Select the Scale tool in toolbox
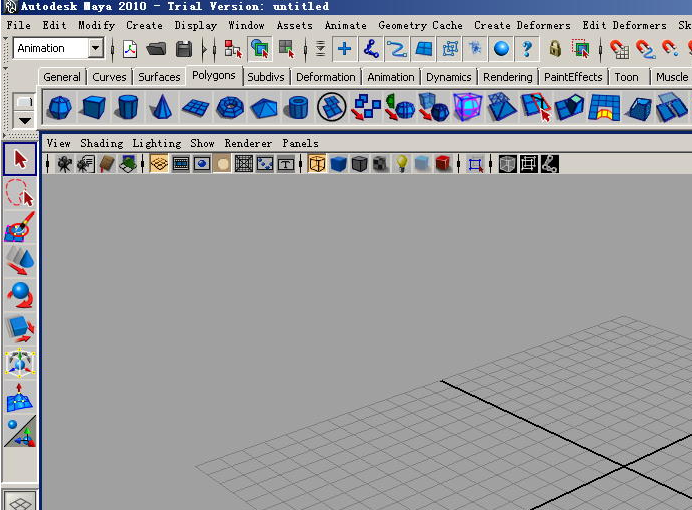 point(20,329)
